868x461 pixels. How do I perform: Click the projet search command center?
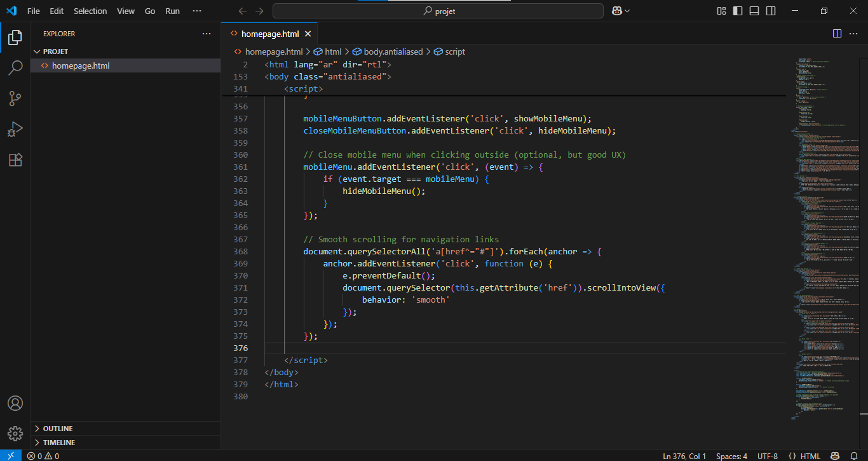(438, 11)
